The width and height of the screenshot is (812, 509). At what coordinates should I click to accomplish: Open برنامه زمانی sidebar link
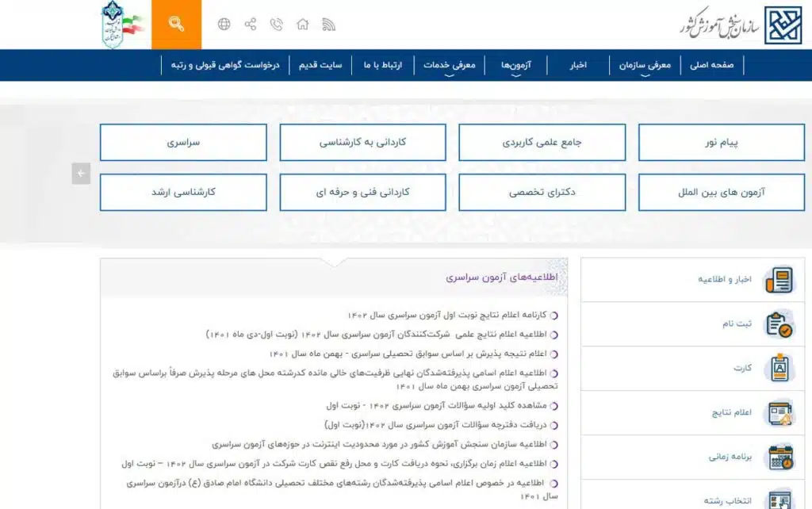pos(730,457)
